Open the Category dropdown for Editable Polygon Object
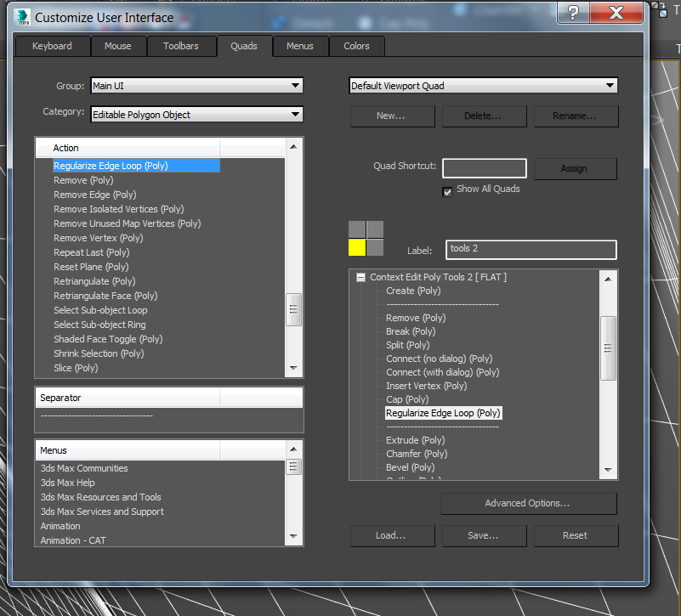The image size is (681, 616). tap(297, 112)
